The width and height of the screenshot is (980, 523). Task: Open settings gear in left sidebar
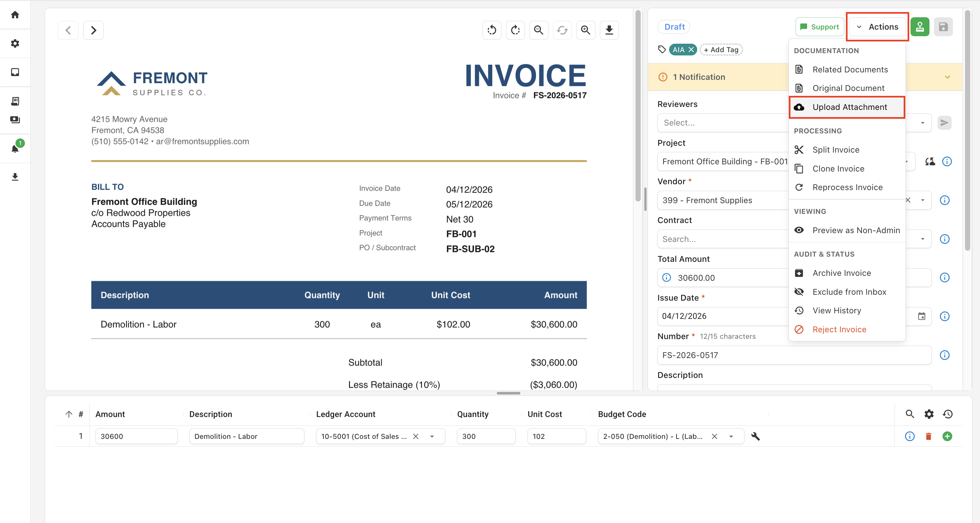click(15, 43)
